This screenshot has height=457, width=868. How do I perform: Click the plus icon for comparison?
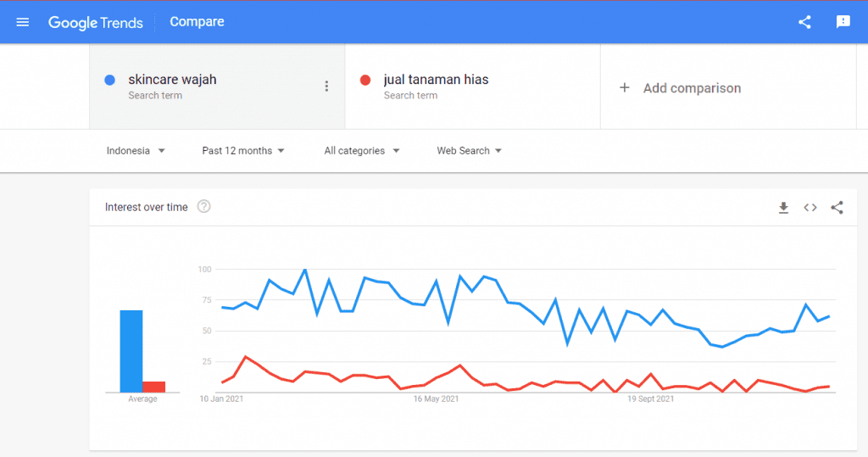(625, 87)
